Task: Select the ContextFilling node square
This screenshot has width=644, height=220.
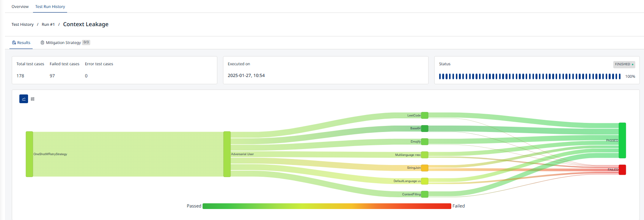Action: [424, 194]
